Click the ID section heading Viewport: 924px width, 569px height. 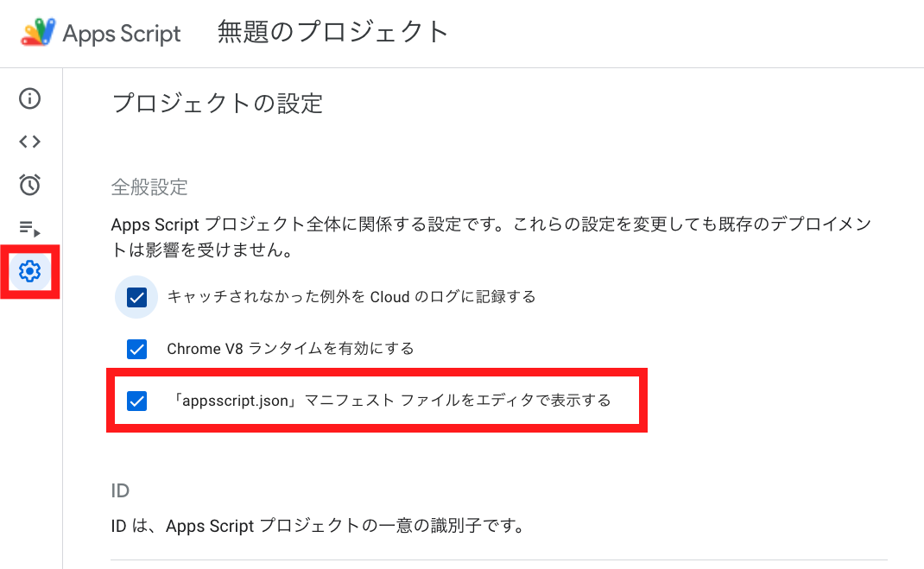click(x=119, y=490)
